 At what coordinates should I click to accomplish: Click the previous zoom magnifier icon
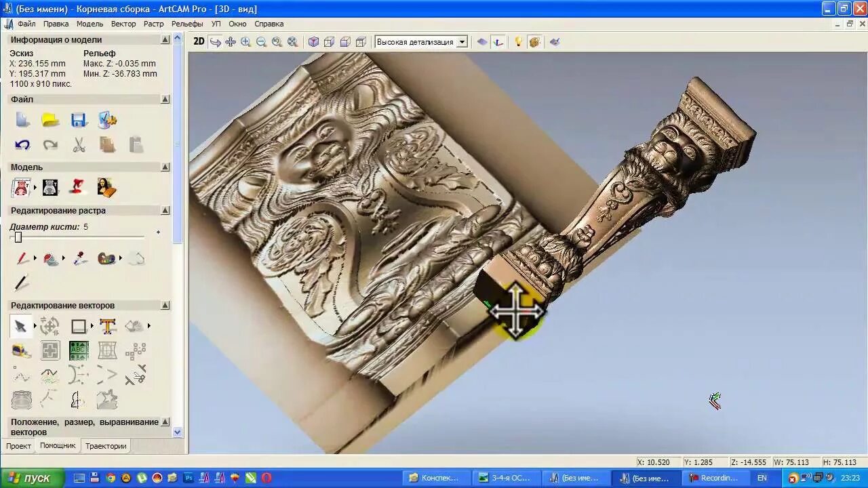(x=277, y=42)
